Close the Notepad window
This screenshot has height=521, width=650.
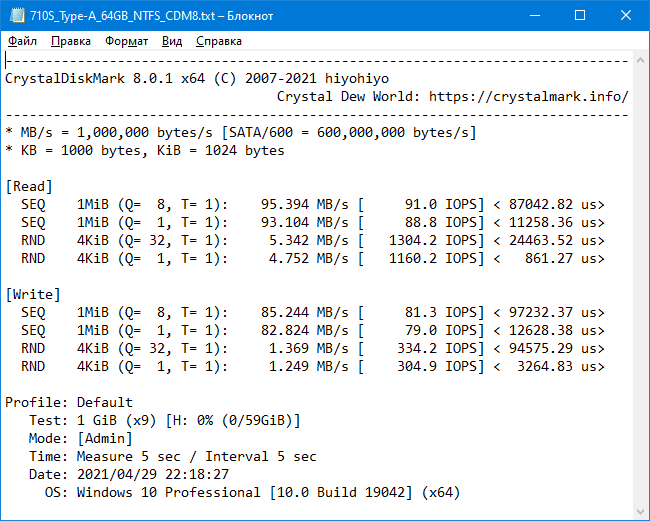pyautogui.click(x=626, y=16)
